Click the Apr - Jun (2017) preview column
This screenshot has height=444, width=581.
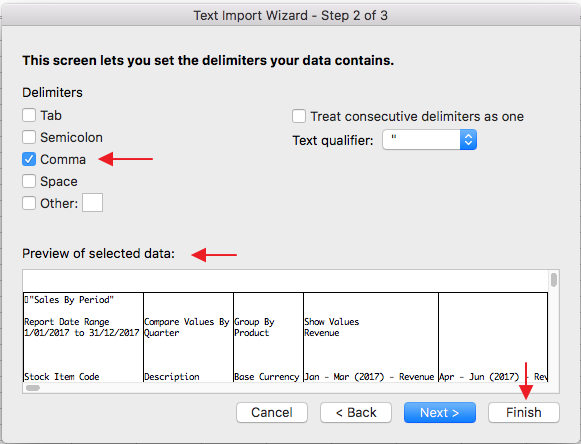pos(493,337)
